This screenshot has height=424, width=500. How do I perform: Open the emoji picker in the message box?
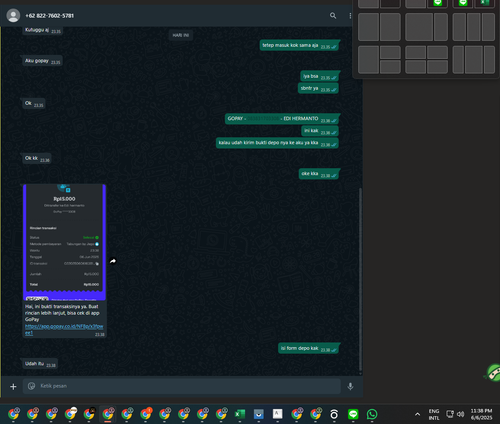coord(31,386)
